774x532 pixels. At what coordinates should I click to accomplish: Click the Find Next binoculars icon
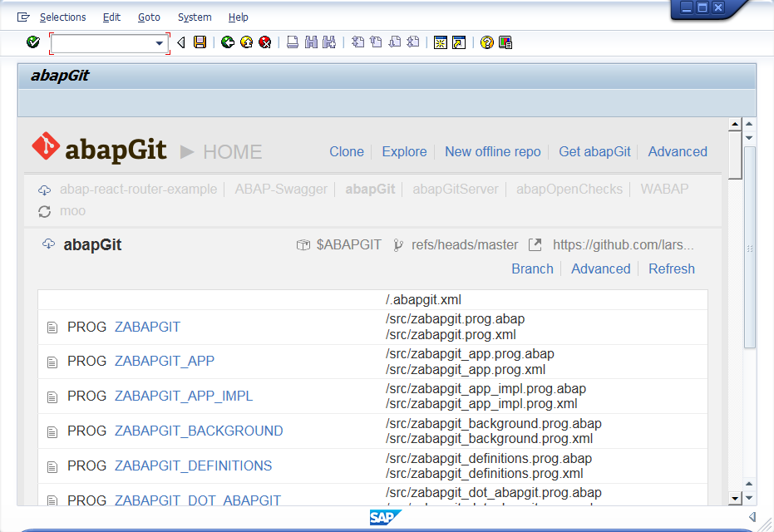click(329, 42)
